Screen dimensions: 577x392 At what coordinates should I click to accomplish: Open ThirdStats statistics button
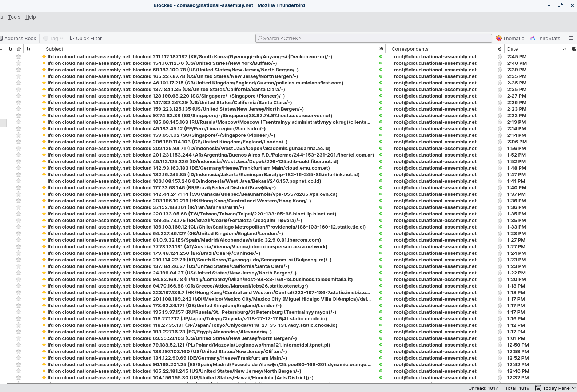[545, 38]
